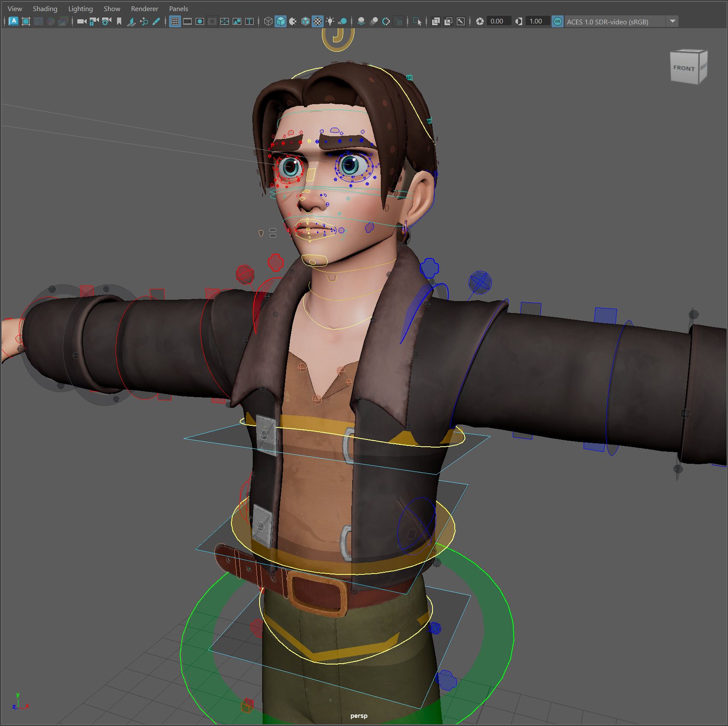Viewport: 728px width, 726px height.
Task: Click ACES 1.0 SDR-video (sRGB) label
Action: pos(608,22)
